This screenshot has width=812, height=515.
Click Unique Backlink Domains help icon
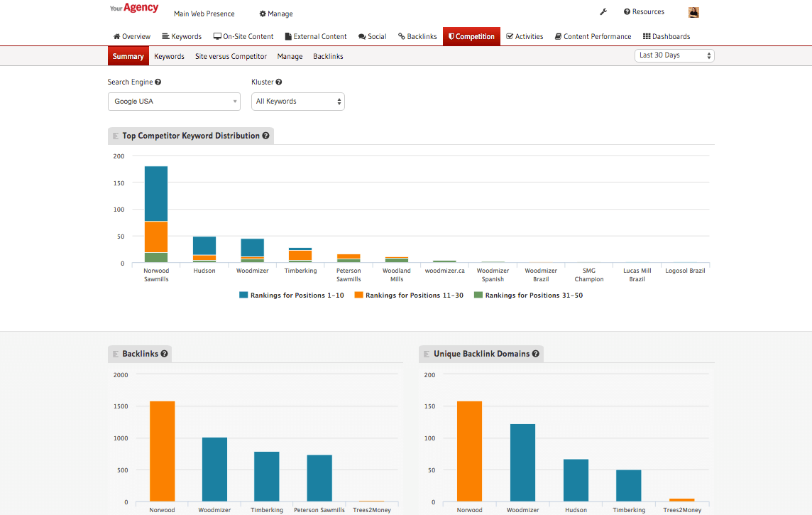click(x=535, y=354)
